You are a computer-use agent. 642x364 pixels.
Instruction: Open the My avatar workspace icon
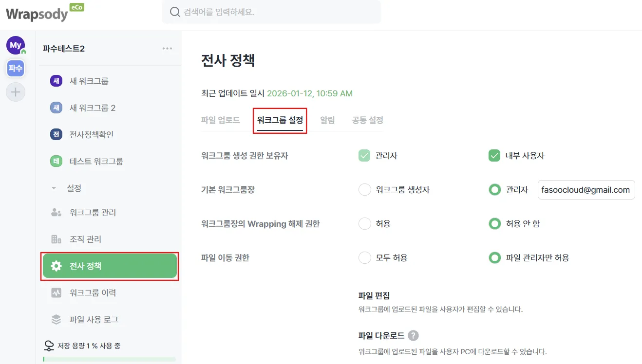16,45
